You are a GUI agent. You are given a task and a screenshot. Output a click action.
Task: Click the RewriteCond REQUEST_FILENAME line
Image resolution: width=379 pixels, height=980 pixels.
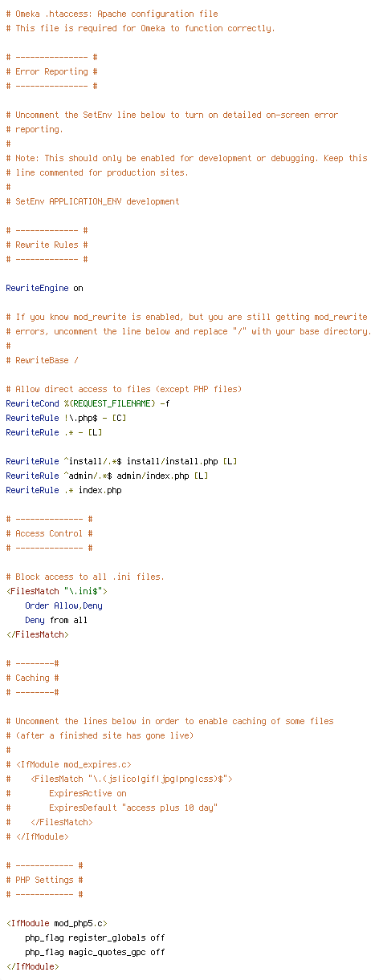88,403
